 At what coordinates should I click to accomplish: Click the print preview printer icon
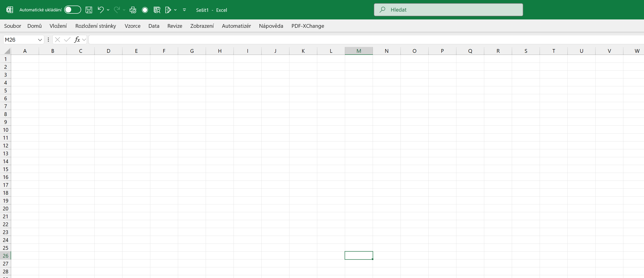(133, 10)
